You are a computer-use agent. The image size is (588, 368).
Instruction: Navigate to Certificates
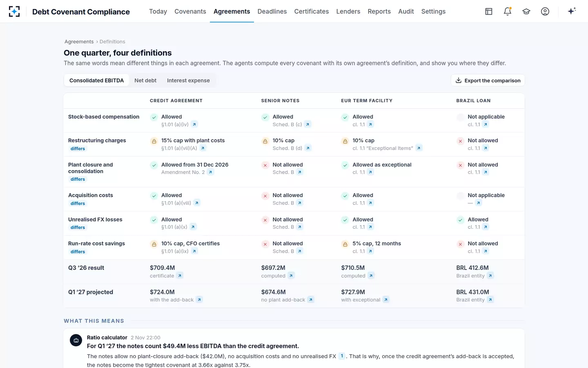(312, 11)
